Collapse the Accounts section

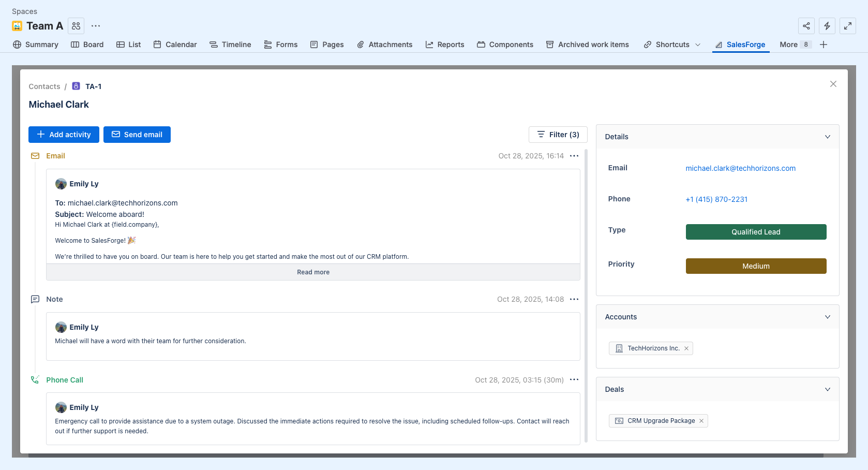click(x=827, y=317)
